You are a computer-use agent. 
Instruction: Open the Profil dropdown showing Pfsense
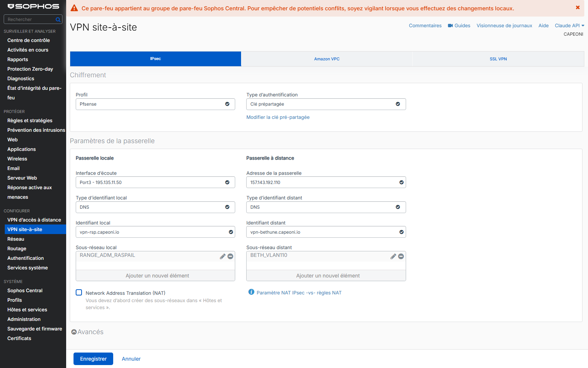pyautogui.click(x=155, y=104)
